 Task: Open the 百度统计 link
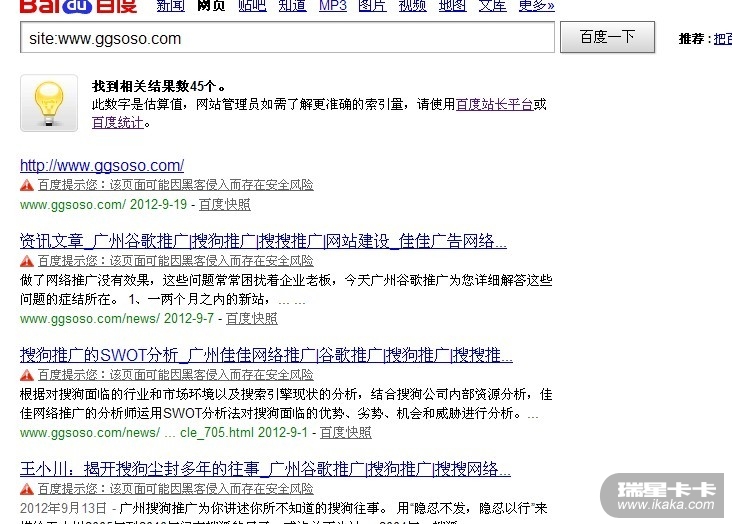[118, 122]
